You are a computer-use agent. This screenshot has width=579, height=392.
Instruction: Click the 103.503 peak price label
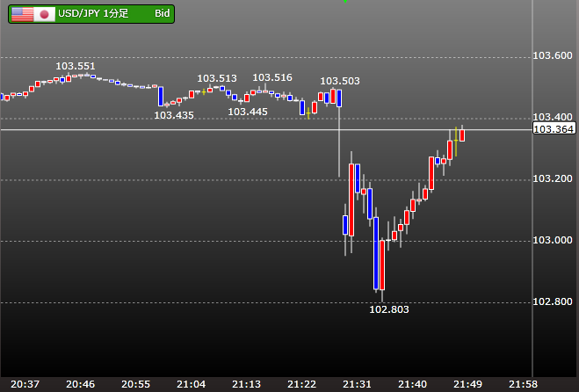tap(340, 81)
